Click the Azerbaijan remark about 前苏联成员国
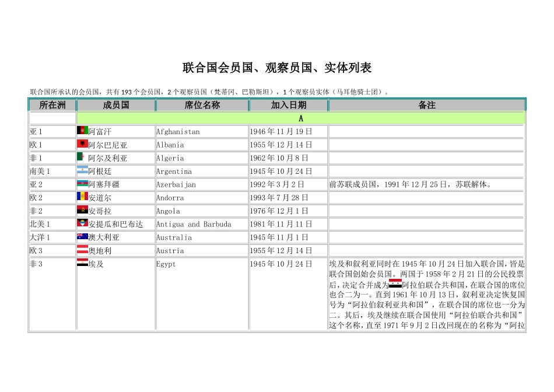The height and width of the screenshot is (392, 554). pyautogui.click(x=410, y=184)
